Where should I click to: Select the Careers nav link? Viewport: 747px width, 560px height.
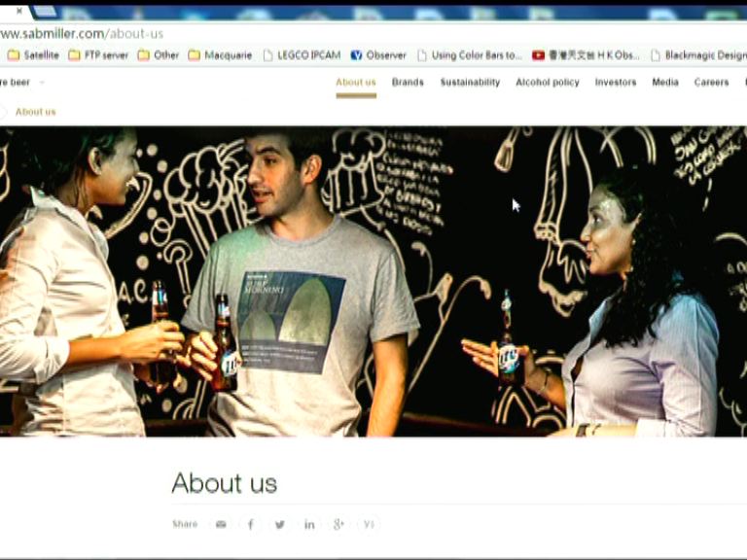(x=711, y=83)
